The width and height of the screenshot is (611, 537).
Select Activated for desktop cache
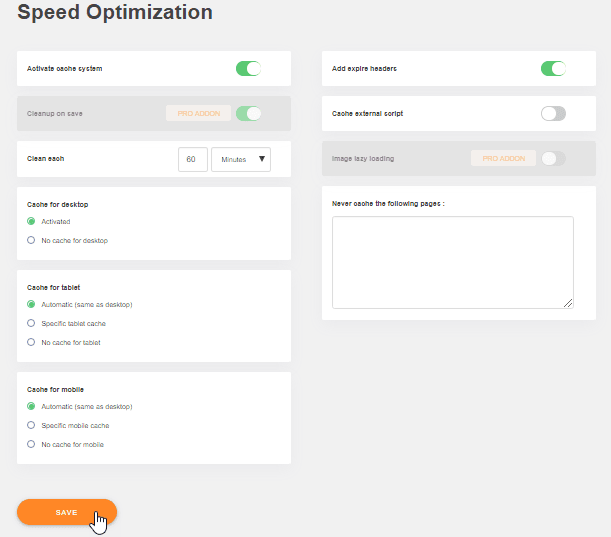[32, 221]
